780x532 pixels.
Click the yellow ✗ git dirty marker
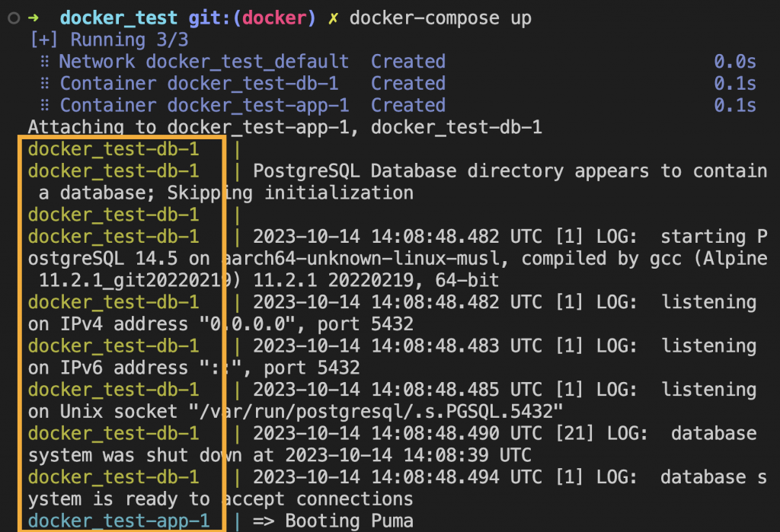pos(333,18)
